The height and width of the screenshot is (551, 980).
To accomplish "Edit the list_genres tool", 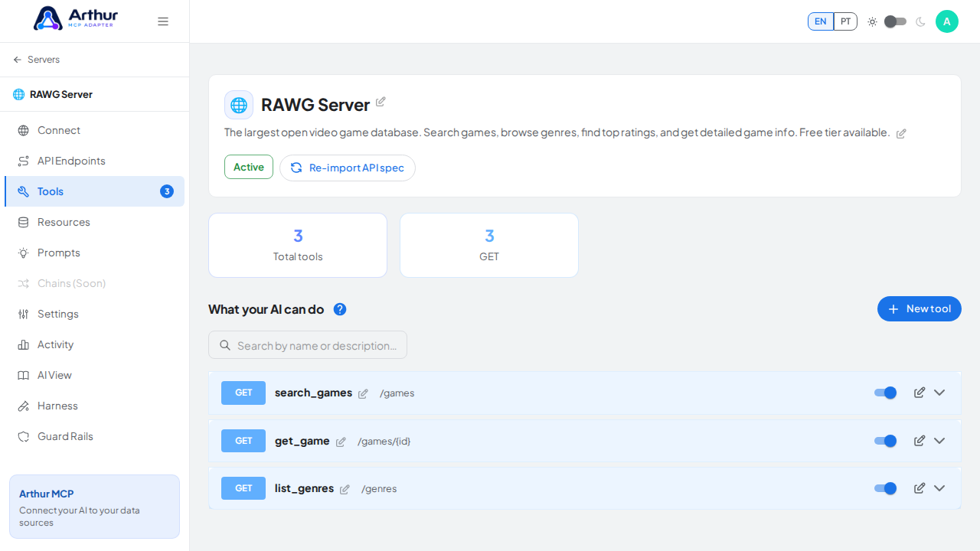I will click(920, 488).
